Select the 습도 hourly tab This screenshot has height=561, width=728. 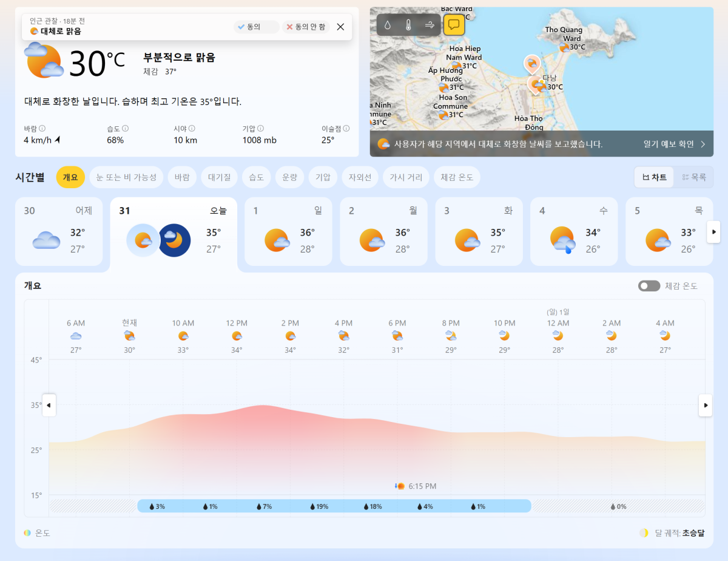[256, 177]
